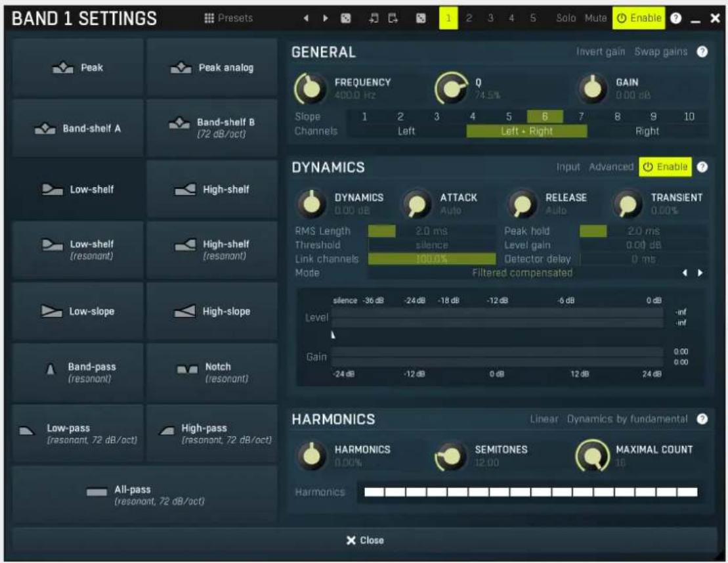
Task: Select the High-pass resonant filter
Action: click(x=212, y=434)
